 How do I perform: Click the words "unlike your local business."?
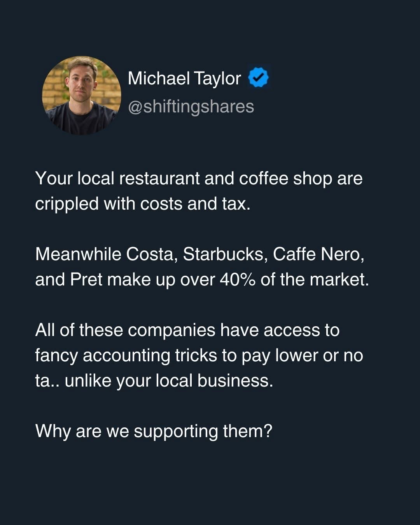(x=169, y=381)
